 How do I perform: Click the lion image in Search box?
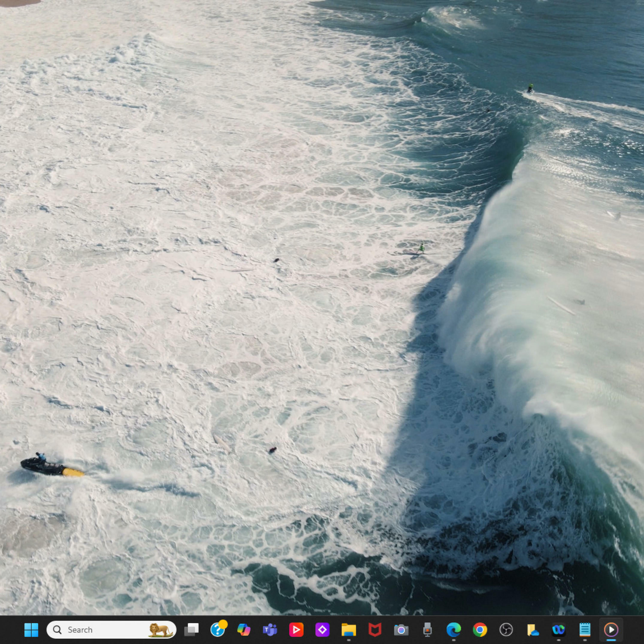pyautogui.click(x=160, y=630)
